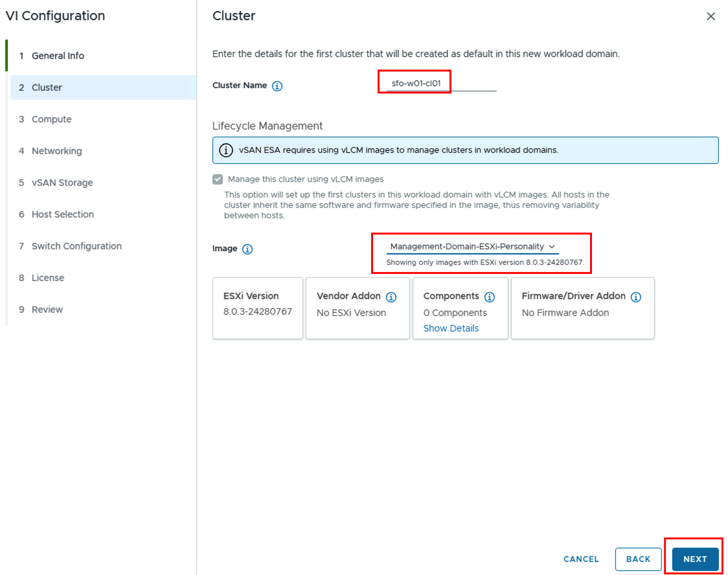Click the info icon in the vSAN ESA banner
The width and height of the screenshot is (728, 575).
[x=225, y=150]
